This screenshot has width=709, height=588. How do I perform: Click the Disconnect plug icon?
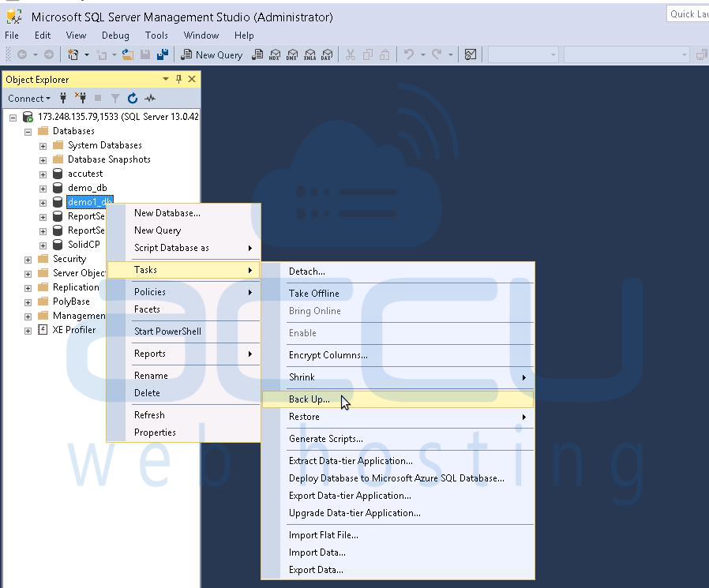[x=81, y=98]
